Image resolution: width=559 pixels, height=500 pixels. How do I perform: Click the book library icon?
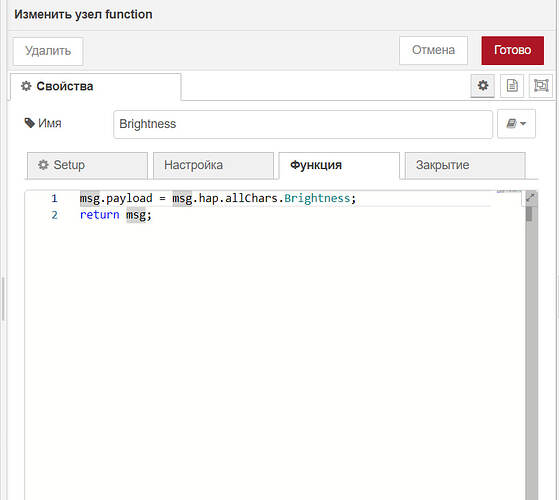click(x=511, y=124)
